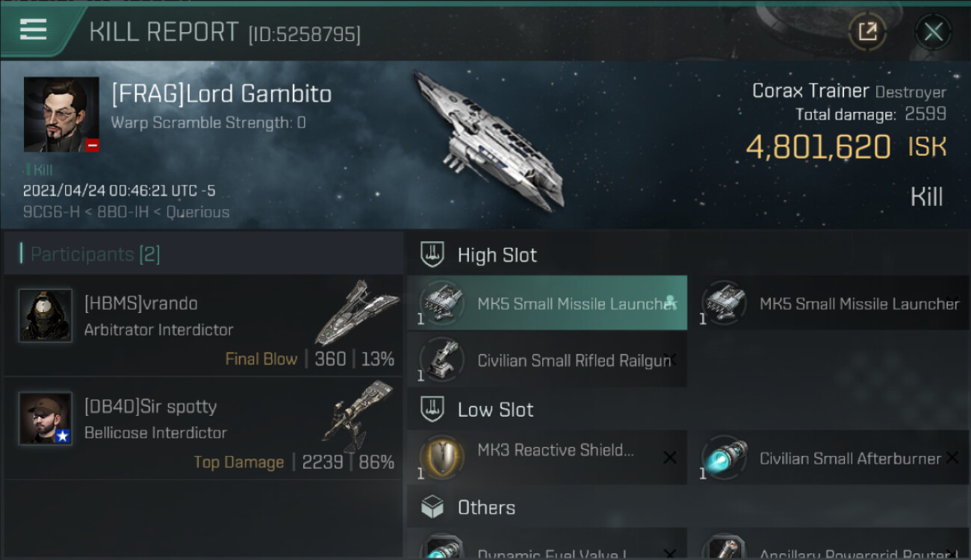Click the Civilian Small Rifled Railgun icon

pos(442,359)
